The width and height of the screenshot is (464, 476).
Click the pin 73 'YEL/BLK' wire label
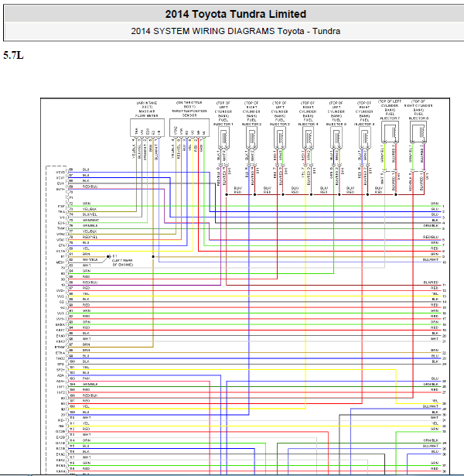[x=90, y=209]
